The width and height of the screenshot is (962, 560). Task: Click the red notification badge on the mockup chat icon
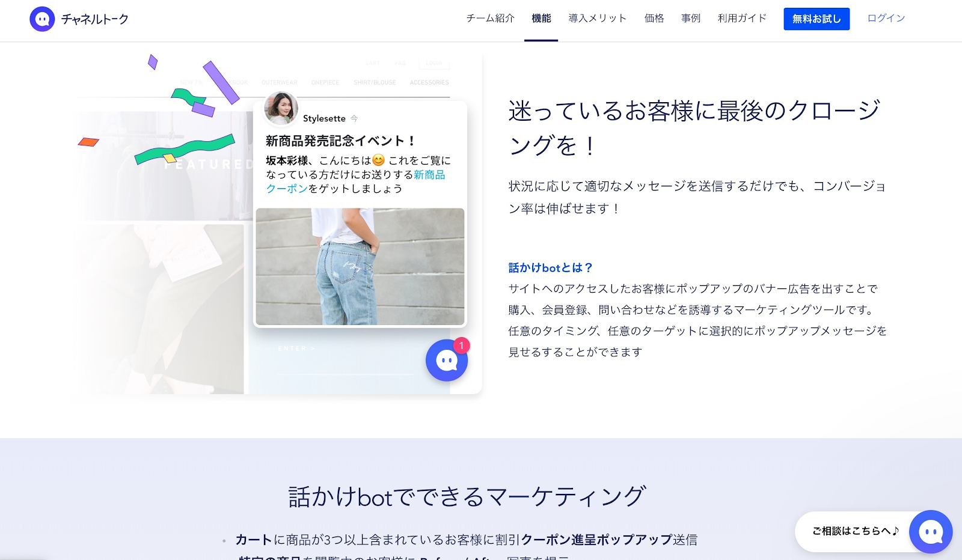461,345
